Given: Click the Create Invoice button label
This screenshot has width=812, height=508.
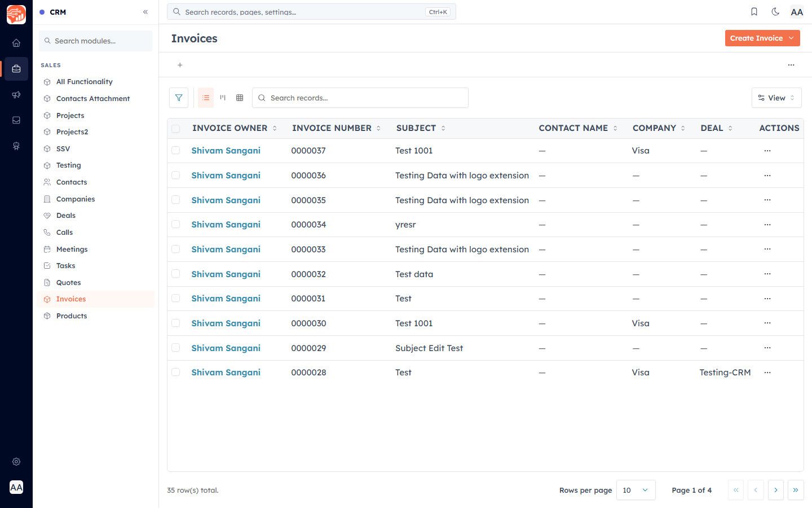Looking at the screenshot, I should [x=756, y=38].
